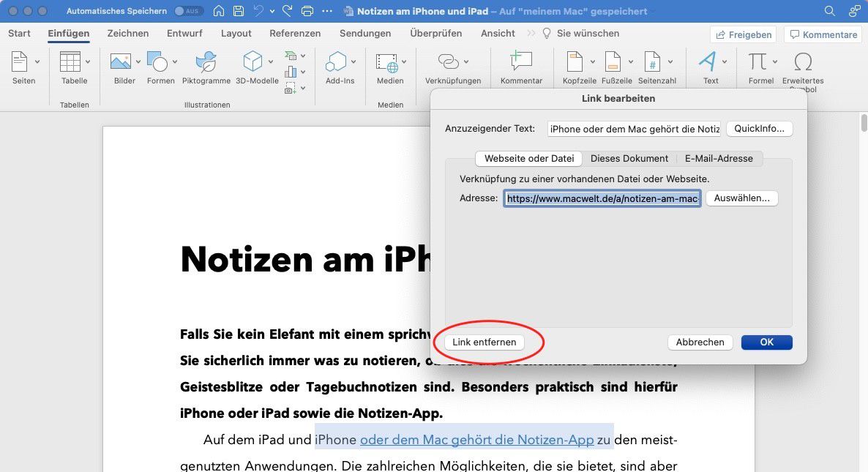Click the Diagramm chart icon in Illustrationen
Viewport: 868px width, 472px height.
(291, 72)
